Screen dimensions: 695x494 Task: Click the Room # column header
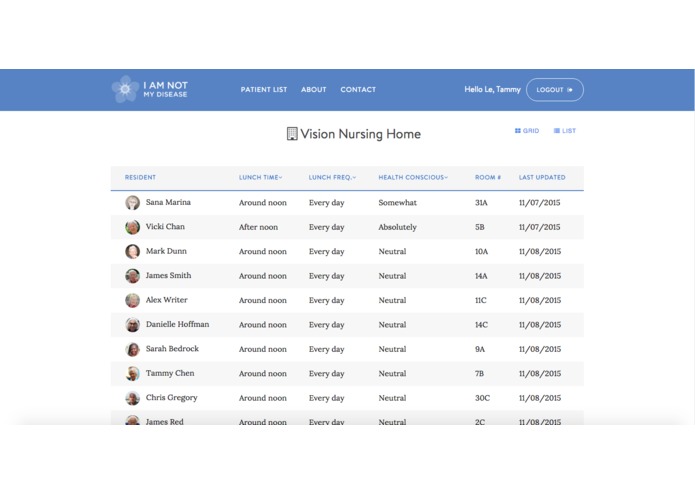488,177
